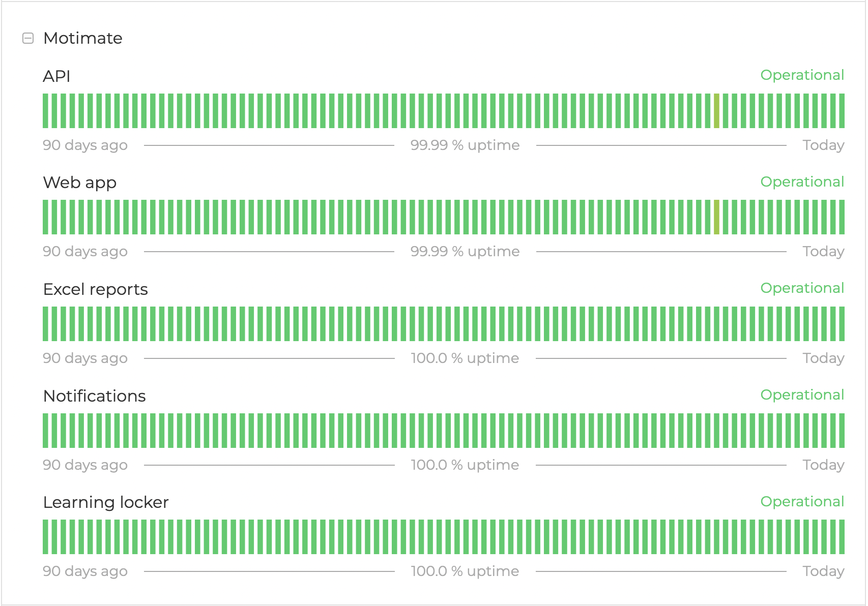Click the API Operational status label
The height and width of the screenshot is (606, 868).
click(802, 75)
